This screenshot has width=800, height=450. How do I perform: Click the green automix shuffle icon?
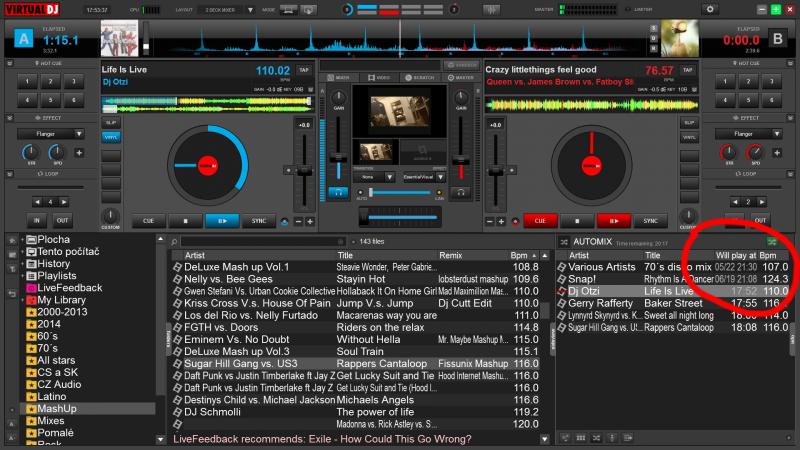click(x=771, y=242)
